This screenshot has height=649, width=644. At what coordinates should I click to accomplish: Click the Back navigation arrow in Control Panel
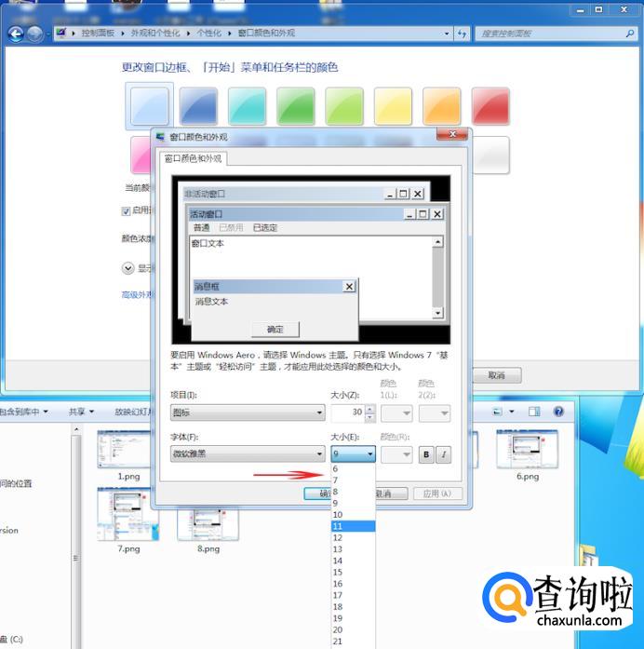point(16,34)
